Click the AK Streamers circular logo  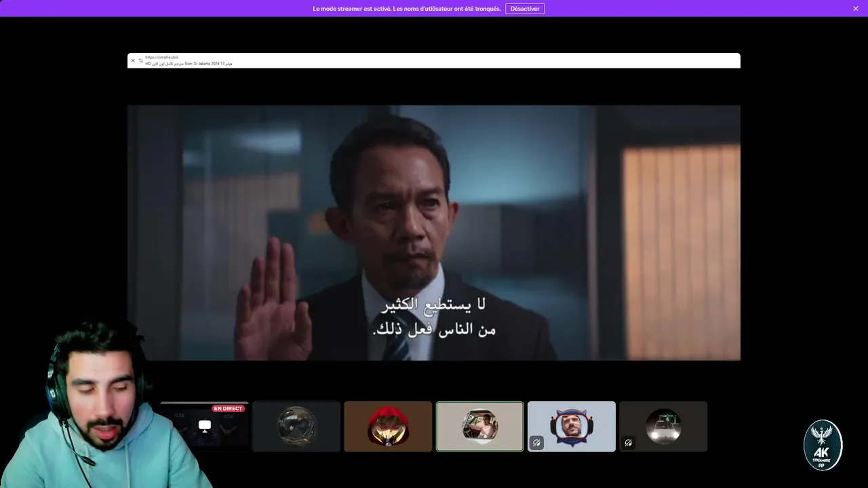click(x=823, y=445)
